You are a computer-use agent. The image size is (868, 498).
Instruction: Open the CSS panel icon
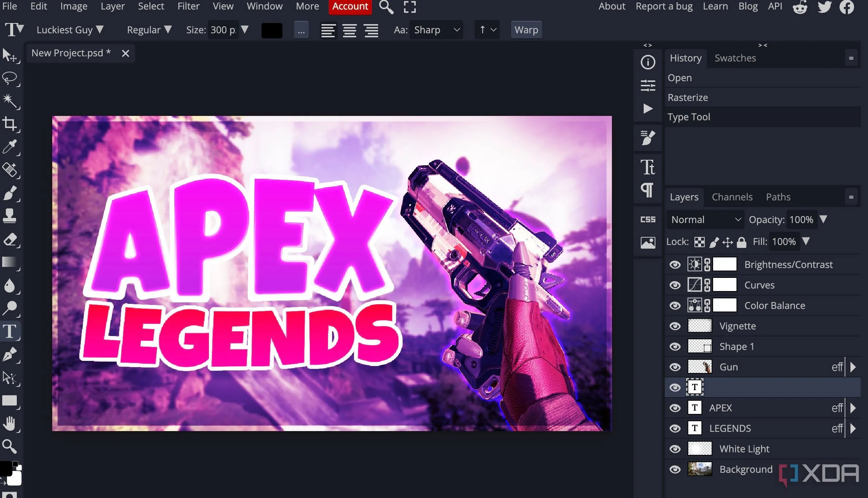[x=648, y=219]
